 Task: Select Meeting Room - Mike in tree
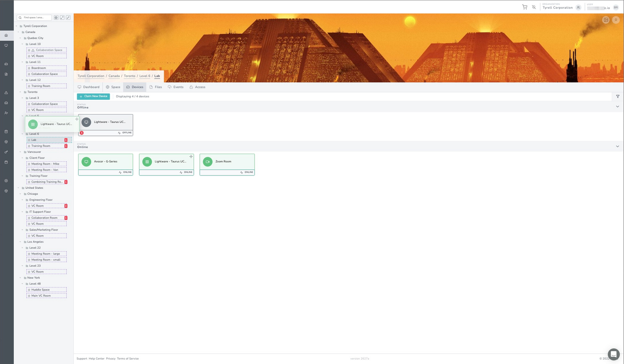46,164
